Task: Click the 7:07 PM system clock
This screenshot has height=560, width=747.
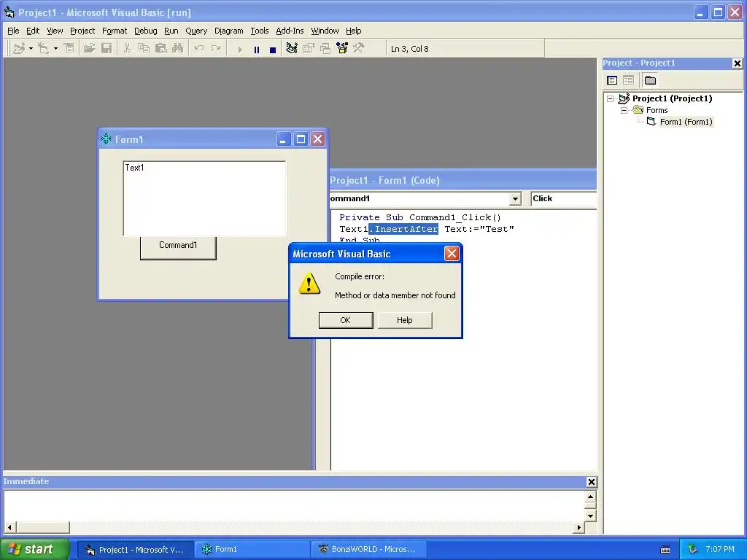Action: tap(720, 550)
